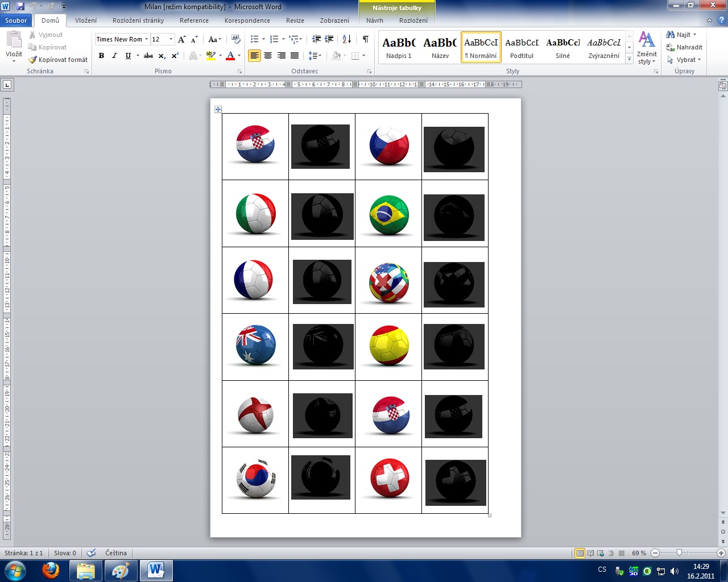The height and width of the screenshot is (582, 728).
Task: Click the Kopírovat copy button
Action: pos(48,47)
